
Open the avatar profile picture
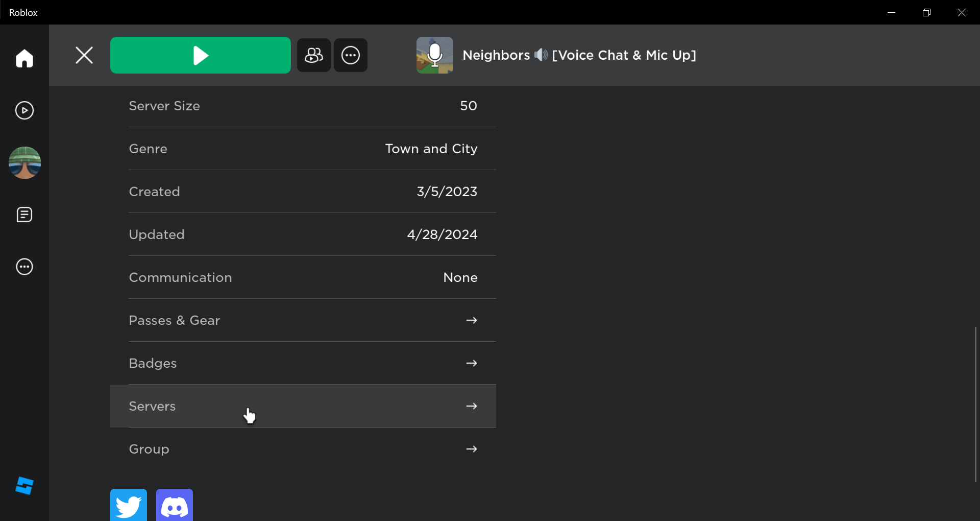click(x=24, y=162)
